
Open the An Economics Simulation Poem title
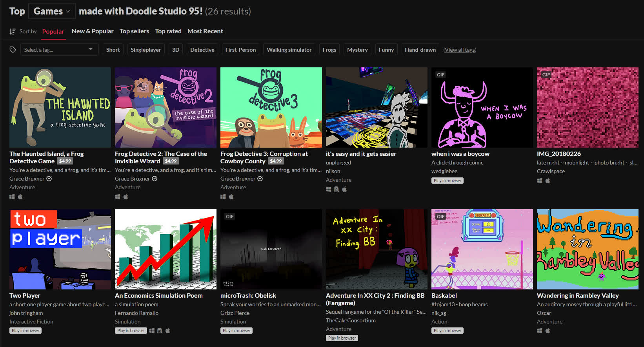coord(159,296)
